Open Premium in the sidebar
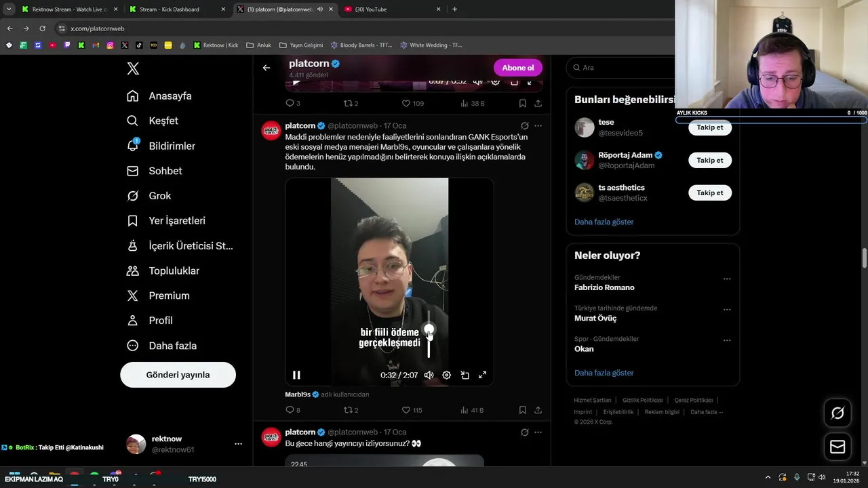 (x=158, y=296)
